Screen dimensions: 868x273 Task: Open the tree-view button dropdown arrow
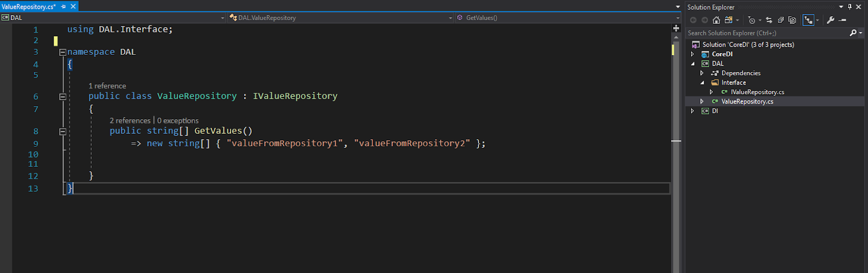(818, 21)
